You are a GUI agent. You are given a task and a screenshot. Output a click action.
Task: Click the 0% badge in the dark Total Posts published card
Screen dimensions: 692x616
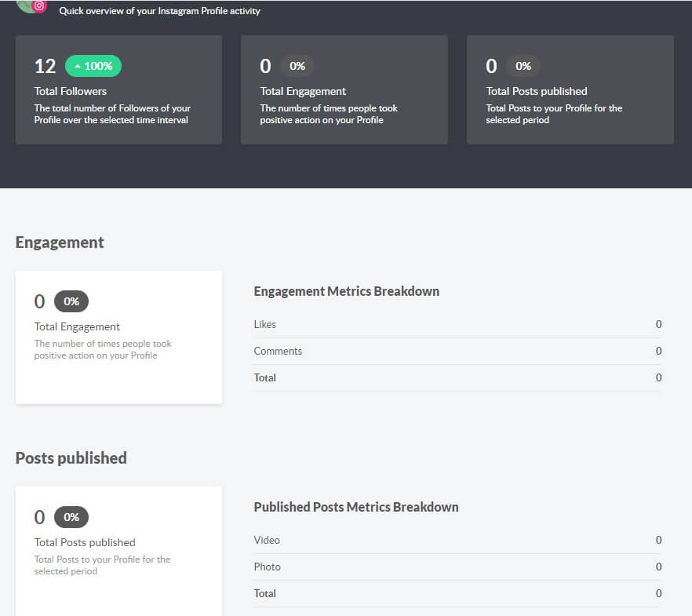coord(523,66)
